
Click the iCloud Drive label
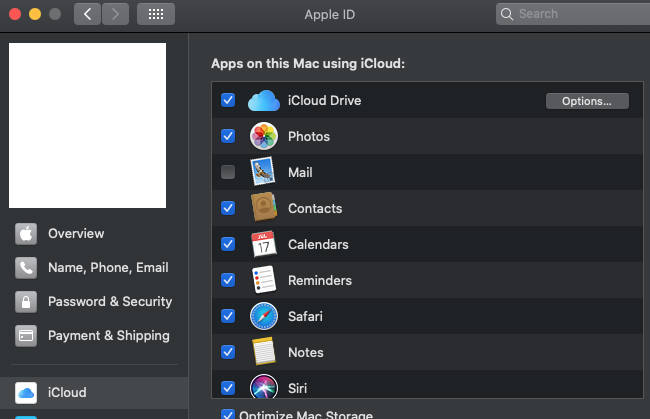point(325,101)
